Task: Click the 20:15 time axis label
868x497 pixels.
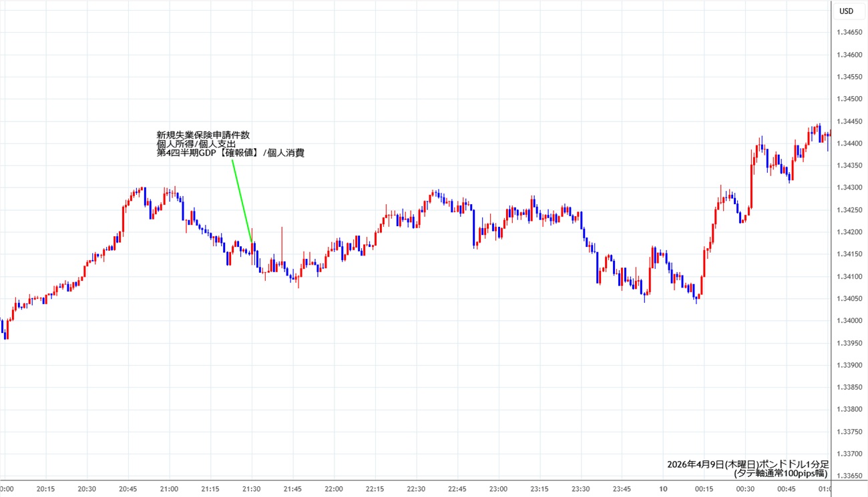Action: pyautogui.click(x=45, y=489)
